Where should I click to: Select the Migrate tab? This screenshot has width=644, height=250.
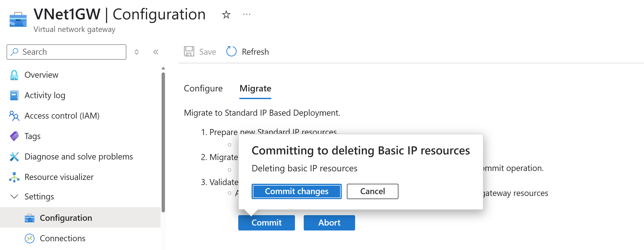pos(255,89)
